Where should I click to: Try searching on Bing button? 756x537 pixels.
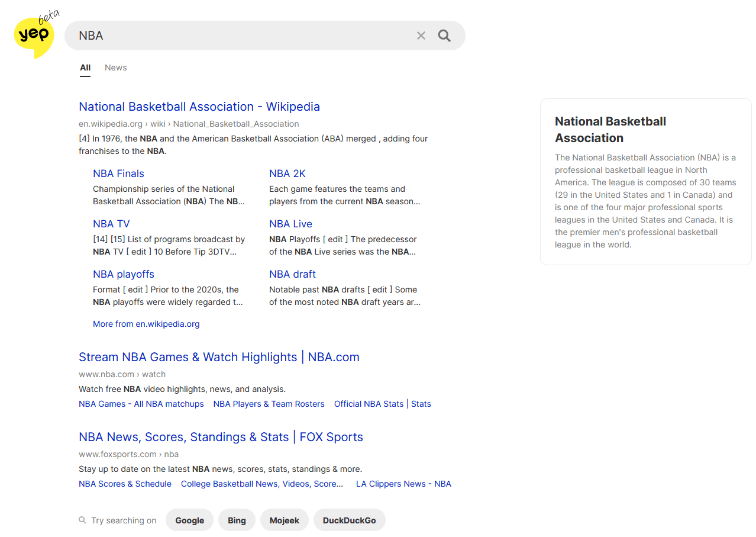(237, 520)
